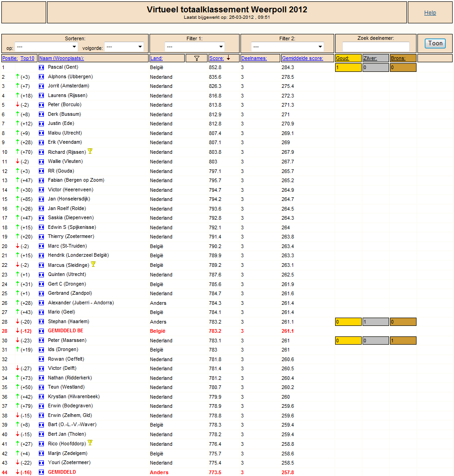The width and height of the screenshot is (454, 476).
Task: Click info icon beside Peter (Borculo)
Action: [x=41, y=105]
